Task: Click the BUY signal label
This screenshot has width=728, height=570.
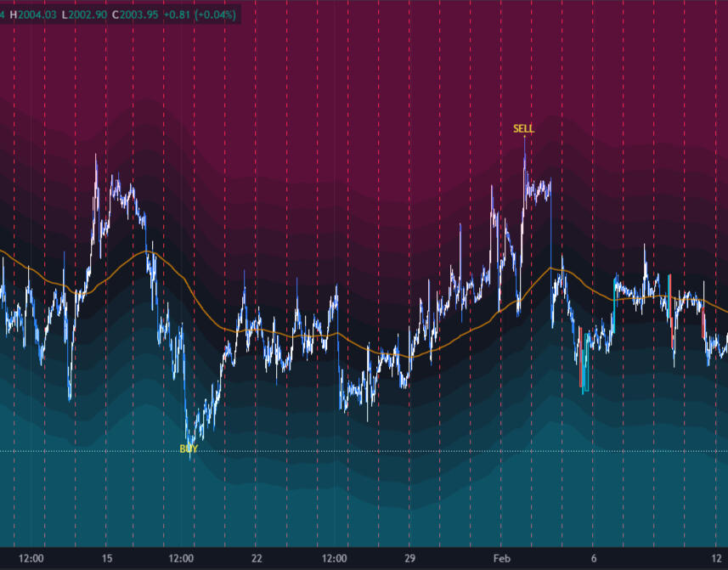Action: click(189, 449)
